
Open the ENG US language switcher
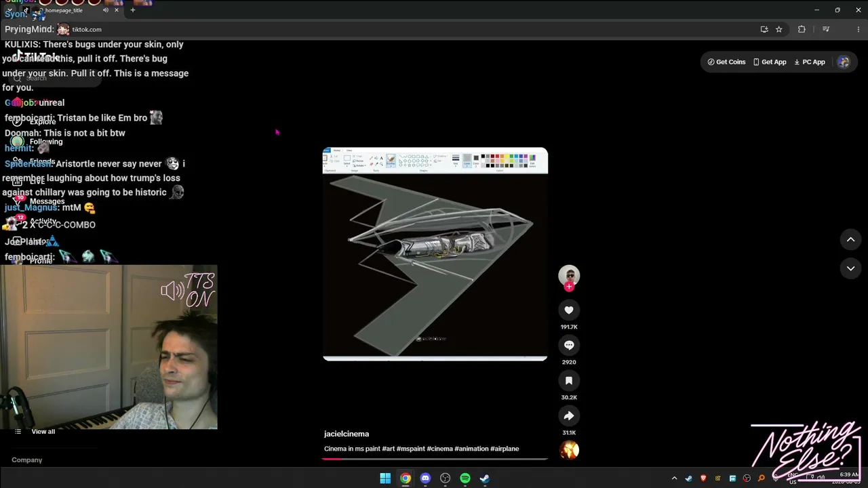pyautogui.click(x=793, y=479)
